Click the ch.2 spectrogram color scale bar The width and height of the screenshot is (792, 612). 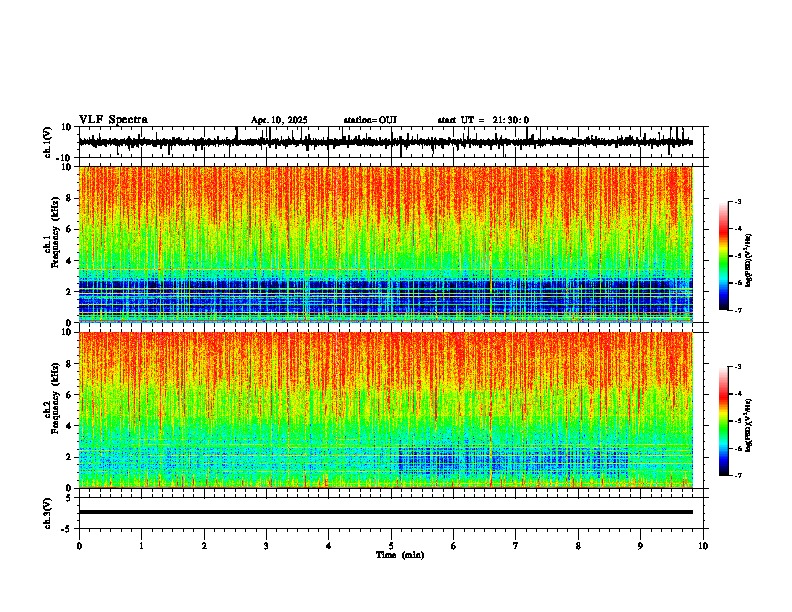tap(724, 421)
